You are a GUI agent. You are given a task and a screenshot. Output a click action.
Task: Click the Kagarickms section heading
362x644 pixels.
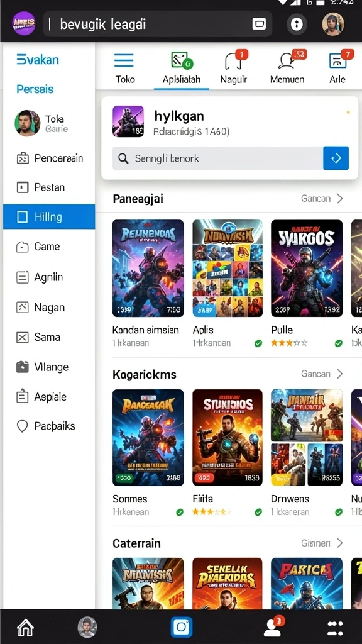tap(145, 374)
